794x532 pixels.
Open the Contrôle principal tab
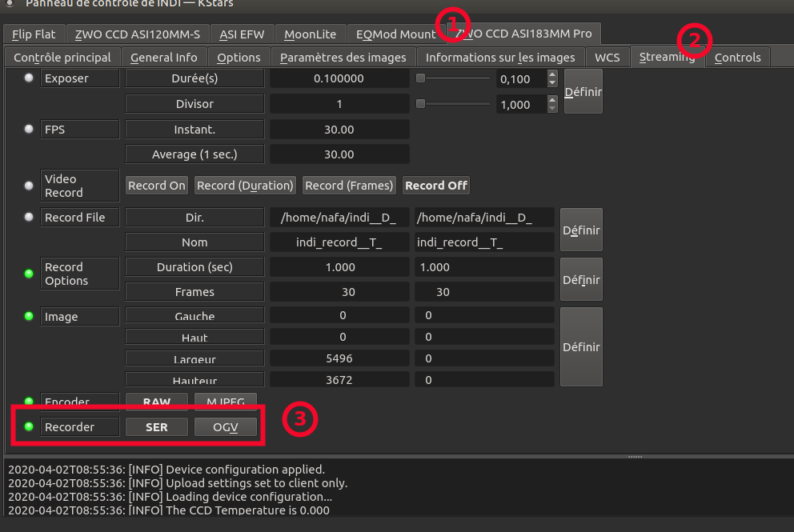tap(62, 57)
